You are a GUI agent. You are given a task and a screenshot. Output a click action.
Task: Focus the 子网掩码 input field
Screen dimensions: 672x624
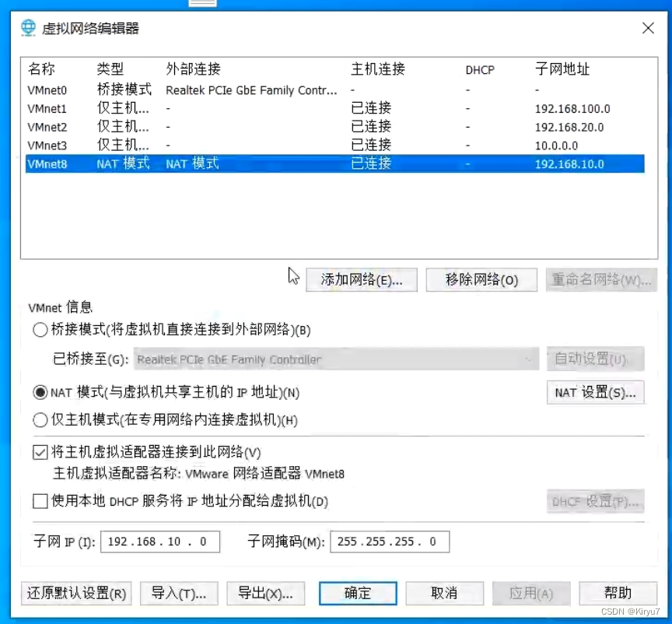coord(390,542)
